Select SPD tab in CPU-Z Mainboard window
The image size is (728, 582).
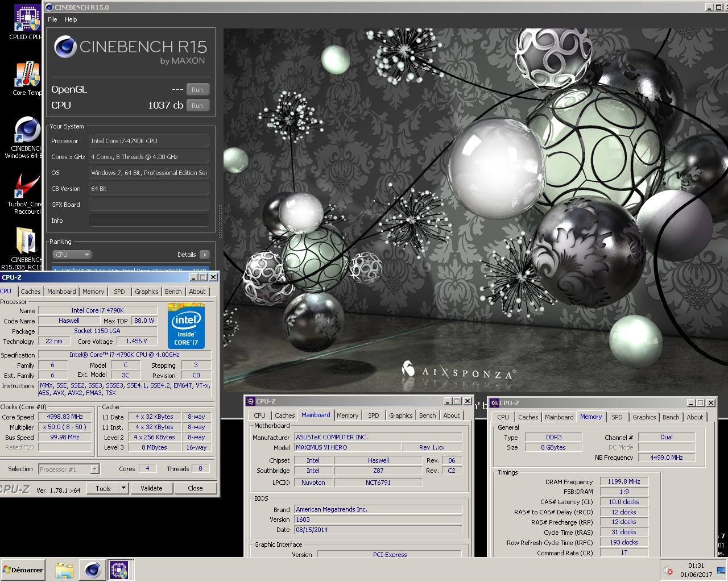tap(374, 415)
